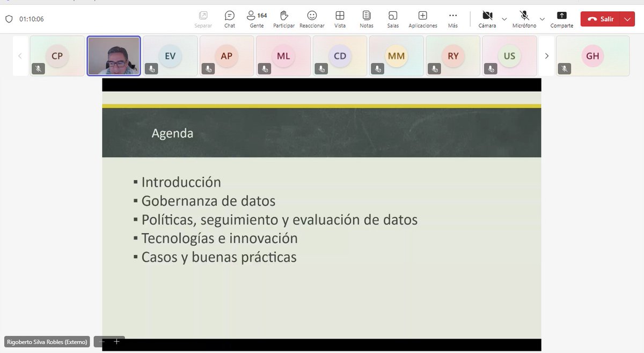This screenshot has width=644, height=353.
Task: Select participant tile AP
Action: (226, 56)
